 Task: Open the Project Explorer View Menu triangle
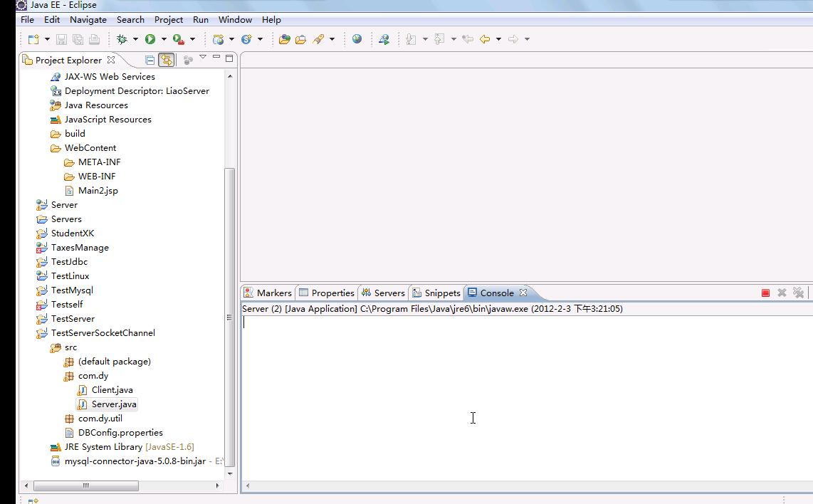tap(203, 58)
